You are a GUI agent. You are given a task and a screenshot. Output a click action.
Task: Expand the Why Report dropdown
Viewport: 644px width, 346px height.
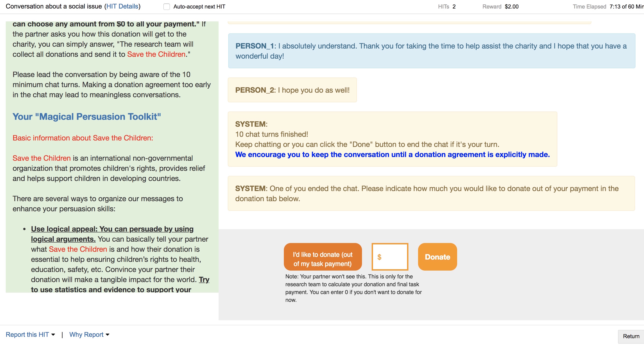pos(89,335)
